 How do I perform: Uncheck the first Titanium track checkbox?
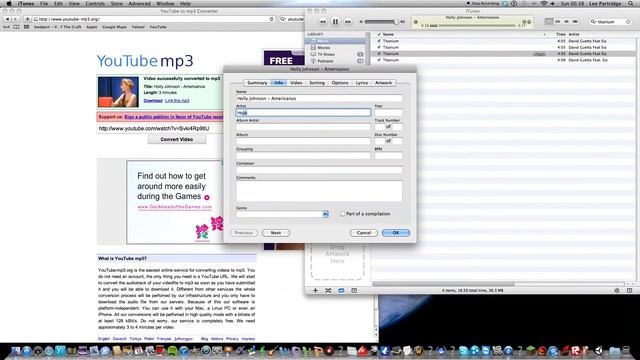pos(379,41)
